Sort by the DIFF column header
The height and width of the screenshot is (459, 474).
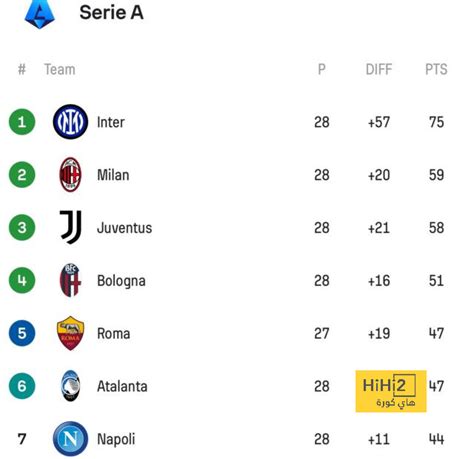coord(379,69)
